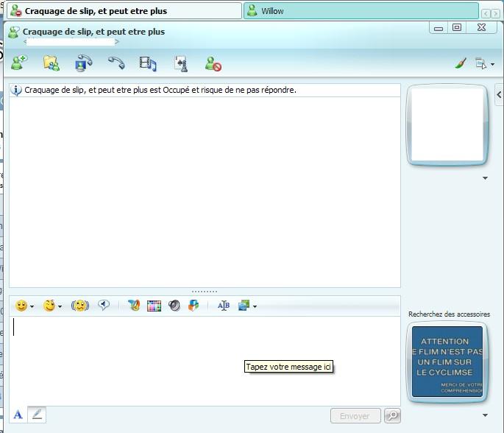Viewport: 504px width, 433px height.
Task: Open Recherchez des accessoires link
Action: pos(450,314)
